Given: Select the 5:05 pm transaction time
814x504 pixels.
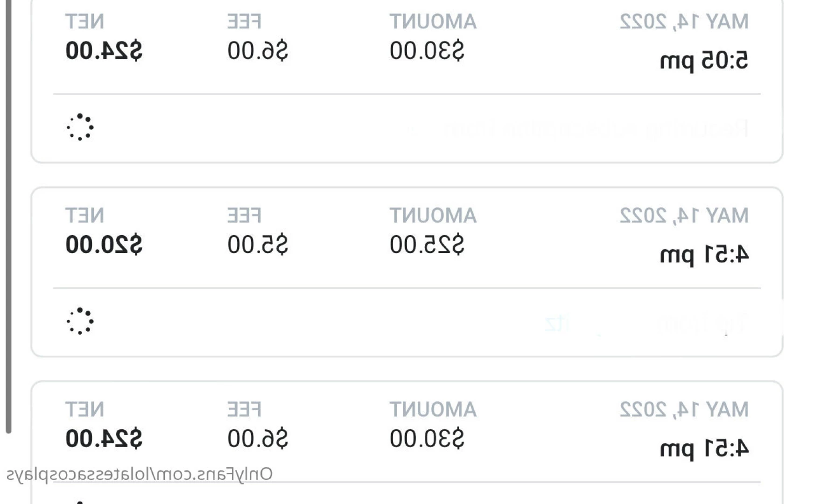Looking at the screenshot, I should pyautogui.click(x=704, y=61).
